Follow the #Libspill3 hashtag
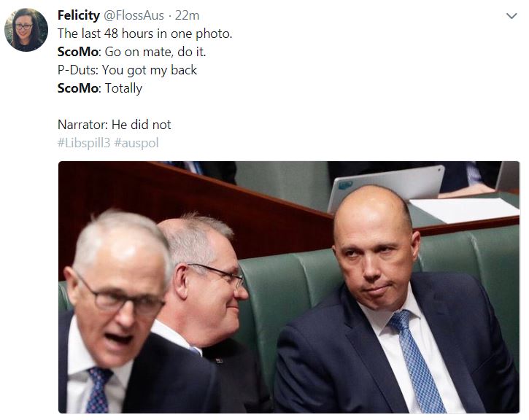This screenshot has width=529, height=420. (84, 143)
